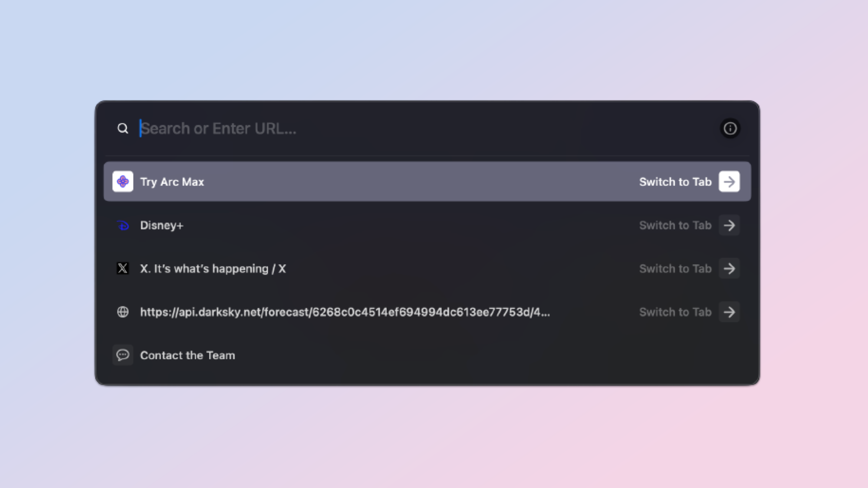Select the Try Arc Max suggestion
Screen dimensions: 868x488
427,181
